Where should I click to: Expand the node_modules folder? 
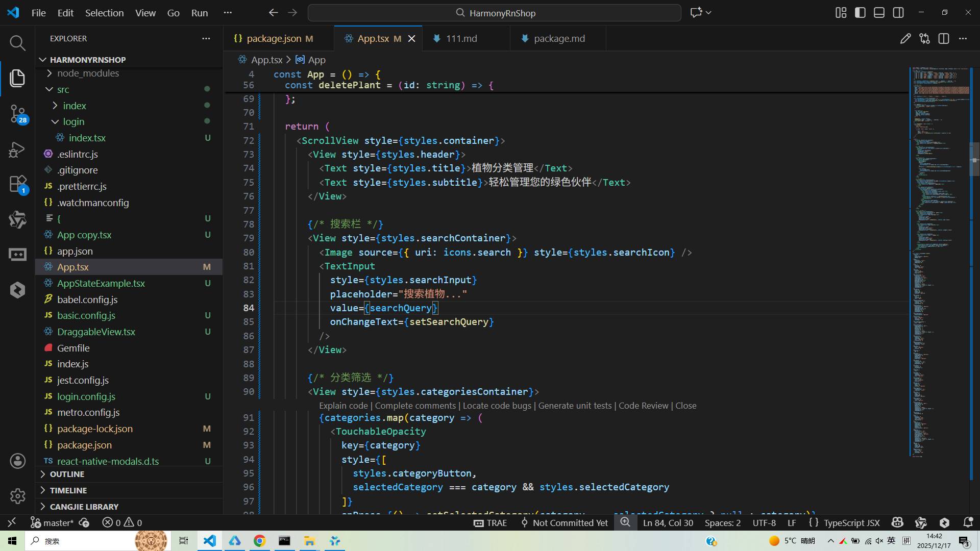click(x=88, y=73)
